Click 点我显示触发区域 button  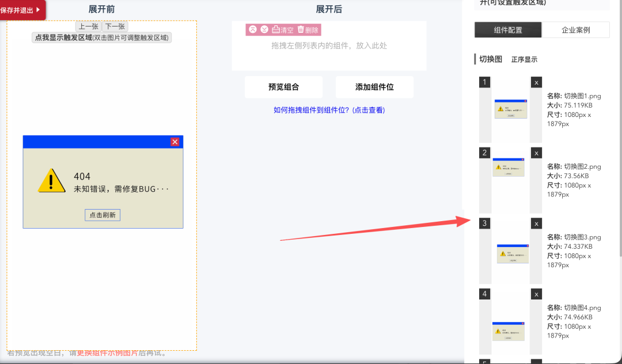coord(101,37)
